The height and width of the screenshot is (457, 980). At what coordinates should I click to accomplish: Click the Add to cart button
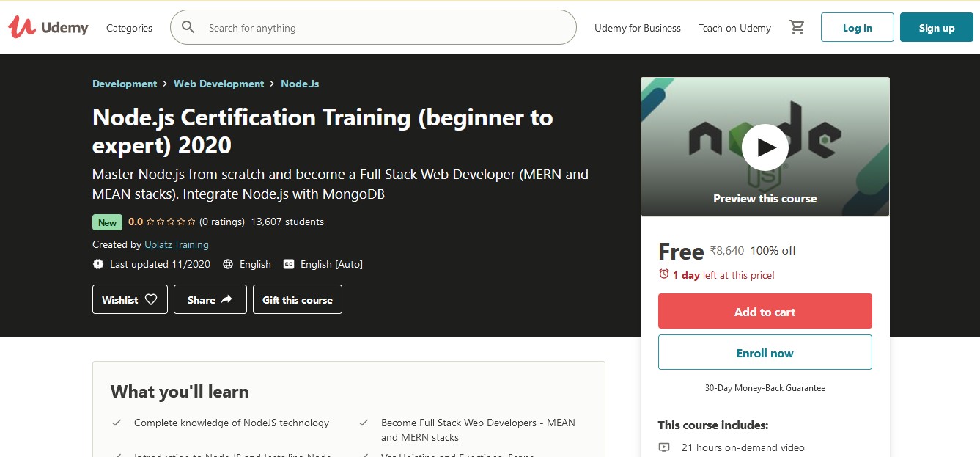[x=765, y=311]
